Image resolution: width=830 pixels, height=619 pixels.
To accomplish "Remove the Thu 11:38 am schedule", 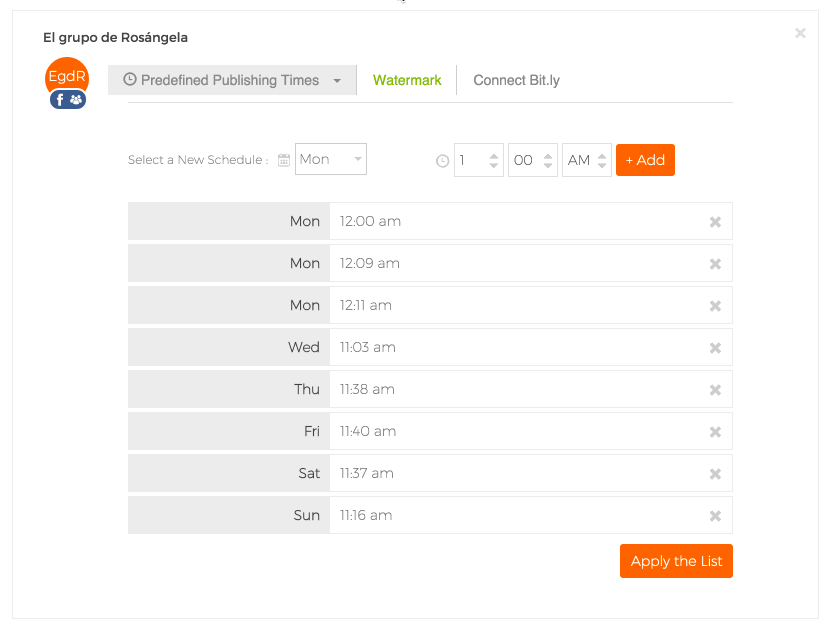I will [715, 390].
